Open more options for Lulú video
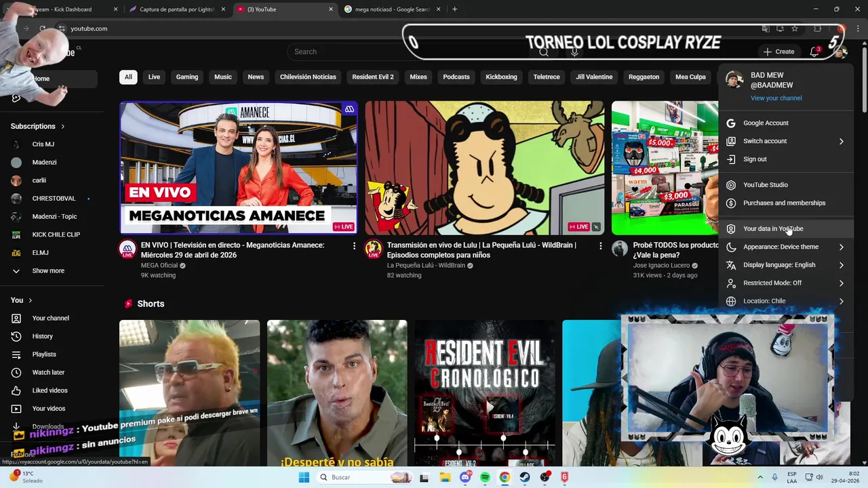868x488 pixels. click(x=600, y=246)
